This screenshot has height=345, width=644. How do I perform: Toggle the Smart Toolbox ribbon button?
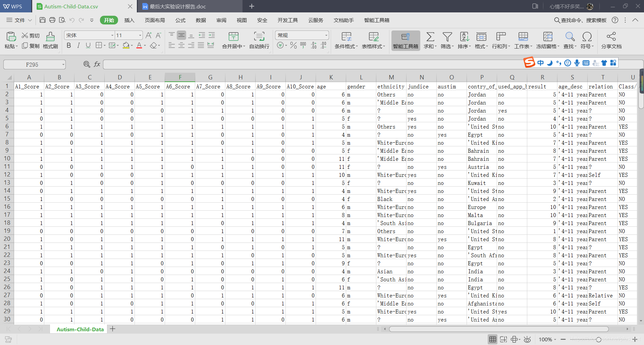tap(406, 41)
